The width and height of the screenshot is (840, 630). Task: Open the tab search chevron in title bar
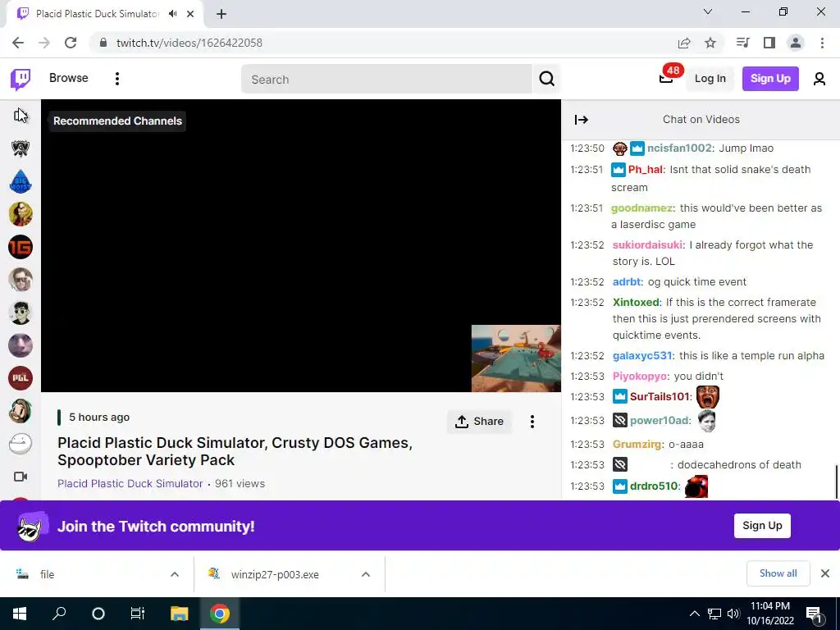(x=708, y=11)
